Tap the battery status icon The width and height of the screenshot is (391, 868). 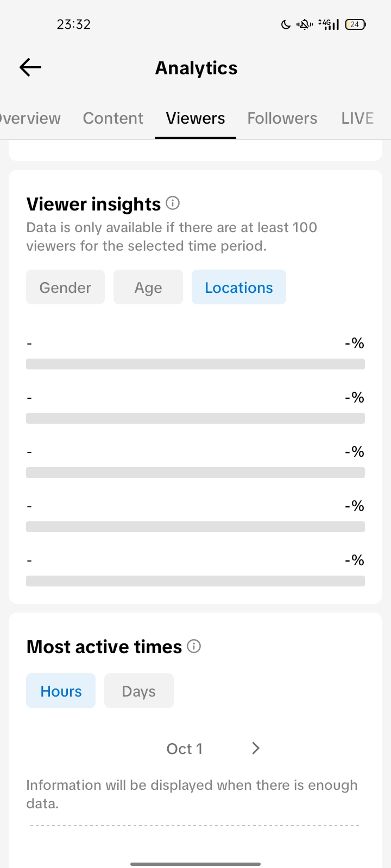pos(355,24)
